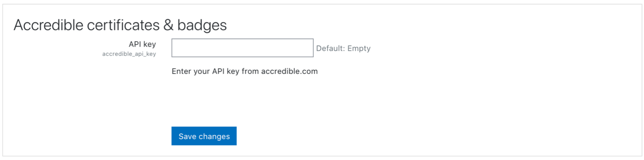The height and width of the screenshot is (160, 644).
Task: Click the word 'certificates' in the heading
Action: point(123,25)
